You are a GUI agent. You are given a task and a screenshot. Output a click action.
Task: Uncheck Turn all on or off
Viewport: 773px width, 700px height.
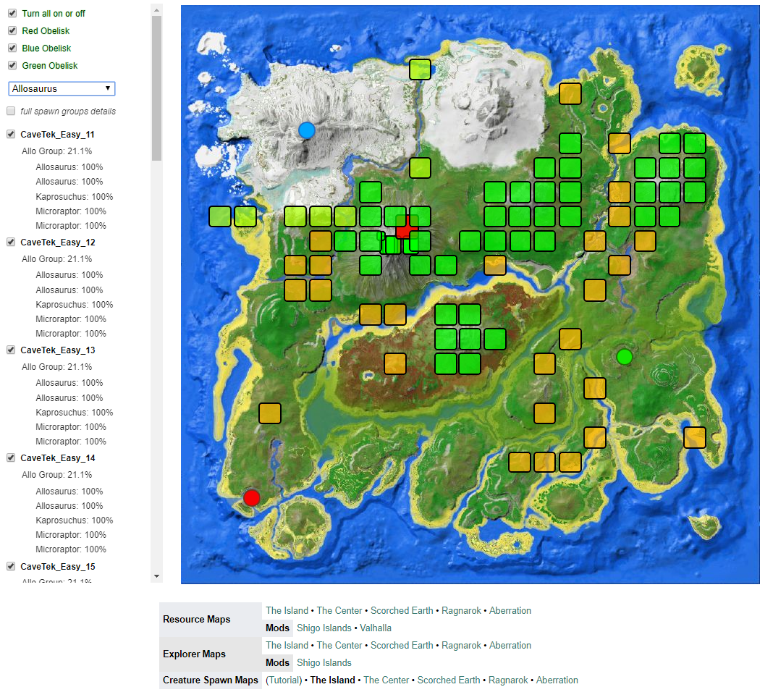click(x=13, y=14)
